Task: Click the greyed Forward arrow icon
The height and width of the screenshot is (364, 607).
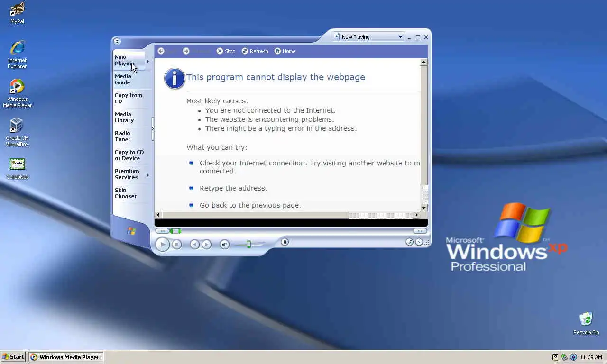Action: (186, 51)
